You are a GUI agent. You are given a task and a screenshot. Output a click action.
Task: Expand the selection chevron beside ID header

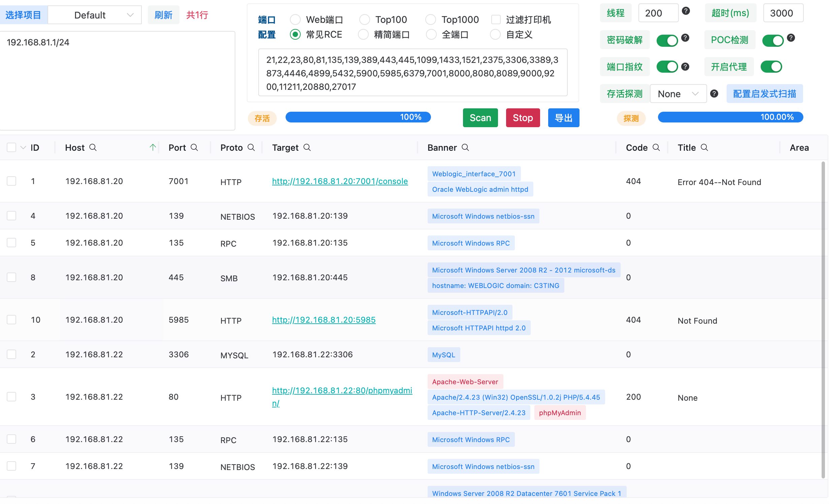[23, 148]
